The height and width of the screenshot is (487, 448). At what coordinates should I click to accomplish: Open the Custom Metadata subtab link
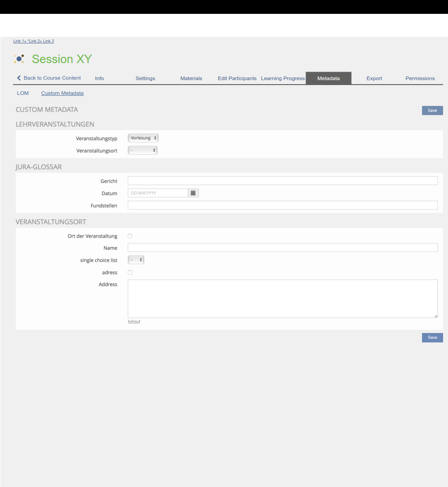[x=62, y=93]
